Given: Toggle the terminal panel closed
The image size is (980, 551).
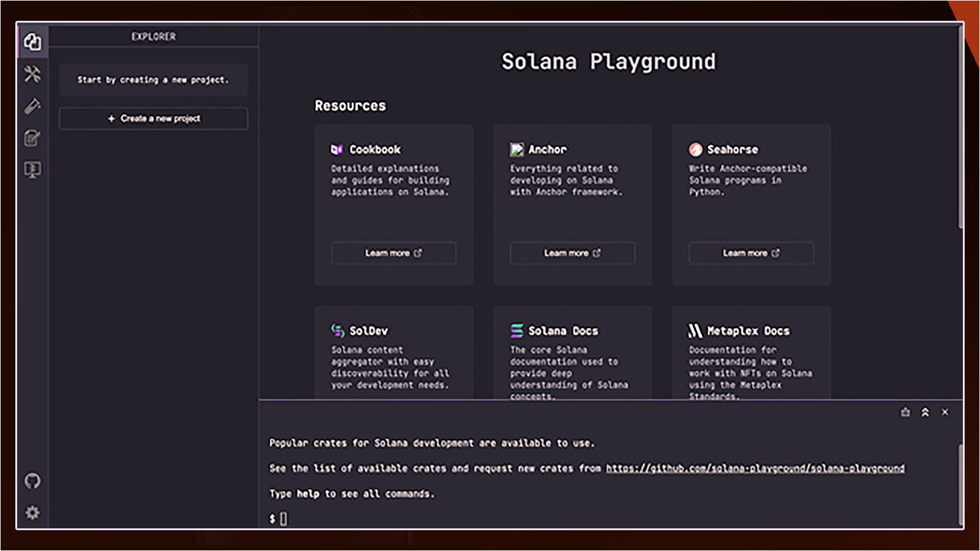Looking at the screenshot, I should coord(945,412).
